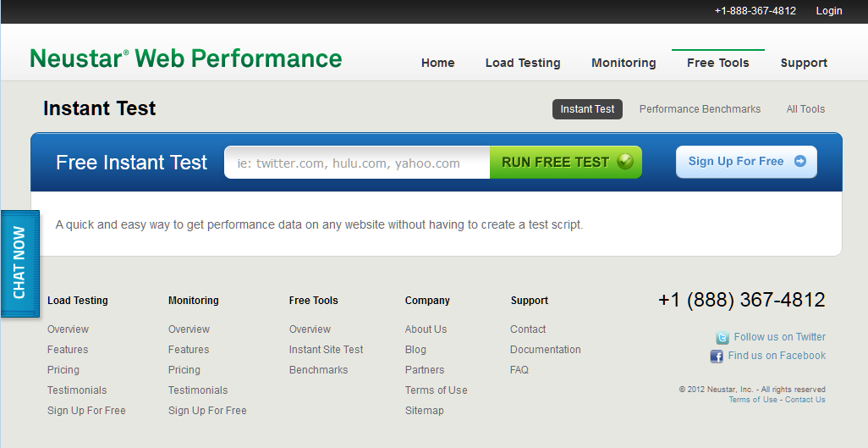Open Blog footer link
This screenshot has width=868, height=448.
(415, 349)
